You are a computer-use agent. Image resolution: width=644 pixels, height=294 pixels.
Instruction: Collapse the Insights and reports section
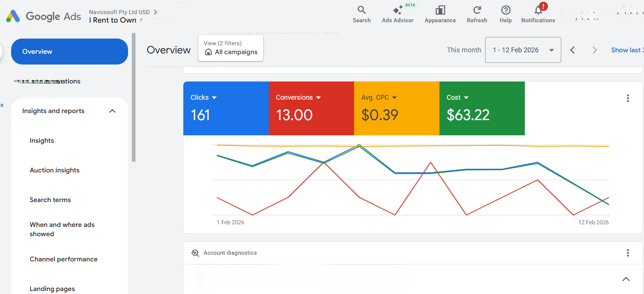[x=112, y=111]
